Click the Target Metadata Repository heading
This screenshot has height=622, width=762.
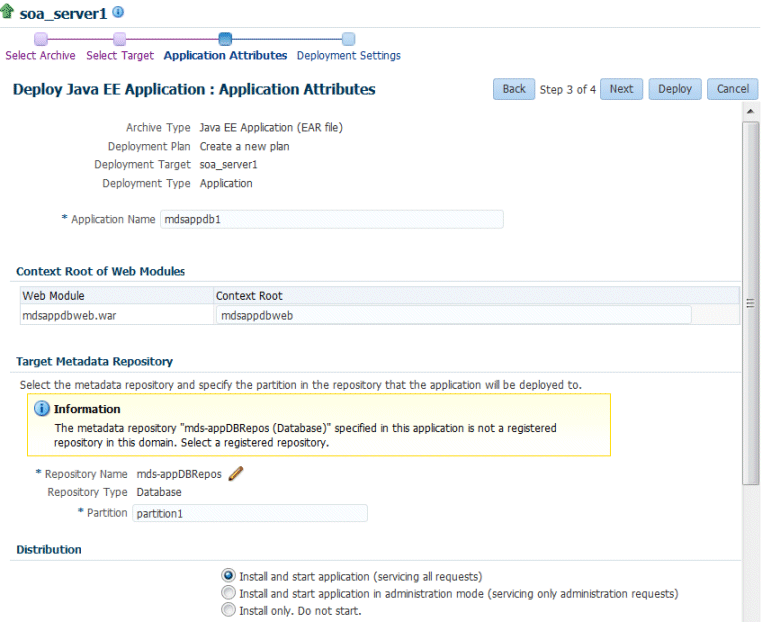pyautogui.click(x=94, y=362)
